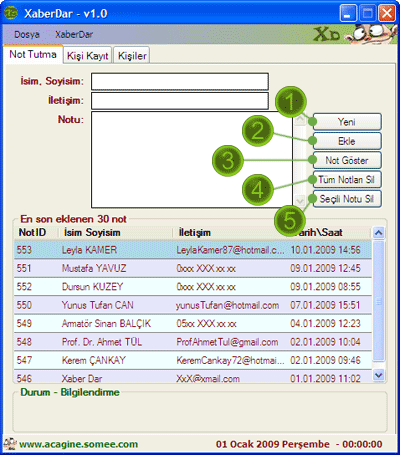Open the Dosya menu

coord(27,34)
